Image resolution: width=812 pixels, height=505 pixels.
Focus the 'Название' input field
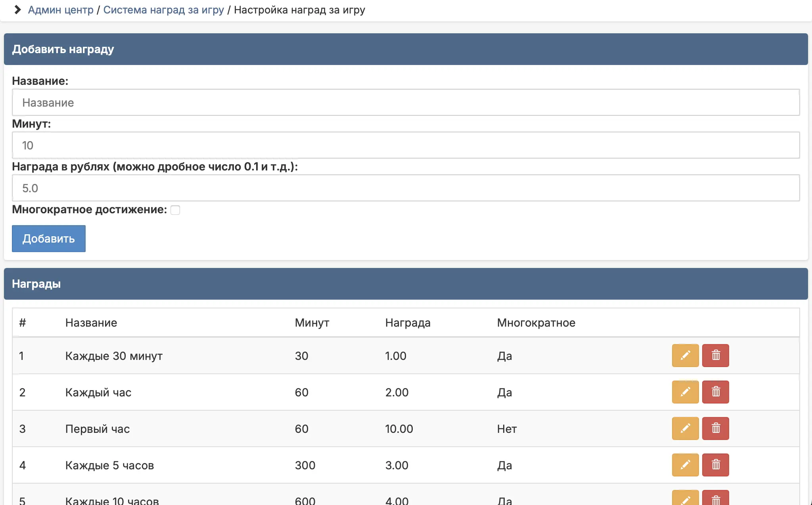tap(406, 103)
